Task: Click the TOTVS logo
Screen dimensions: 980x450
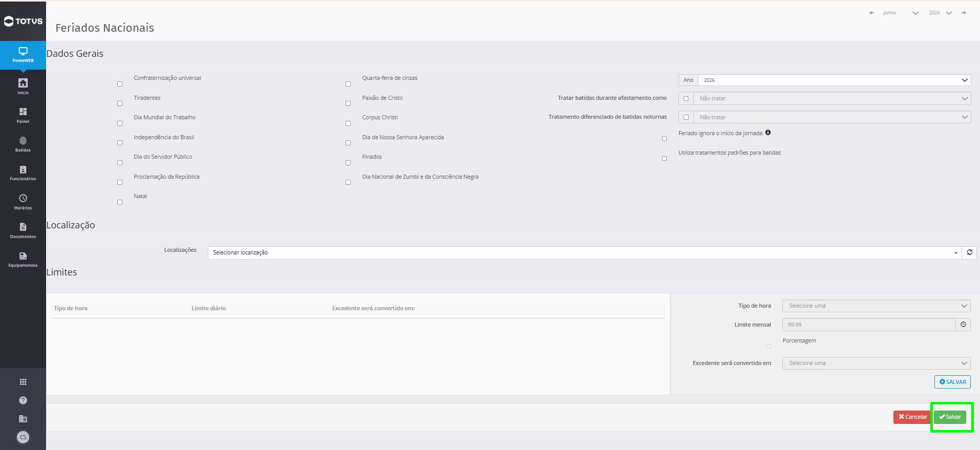Action: [x=23, y=21]
